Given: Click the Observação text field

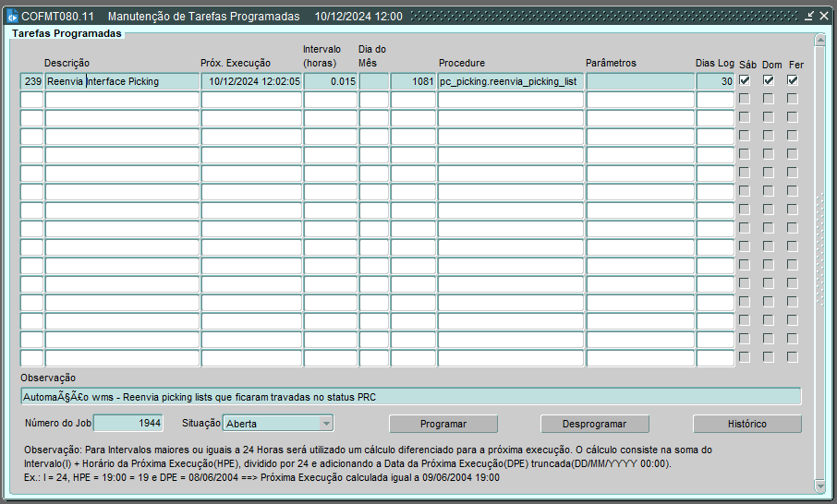Looking at the screenshot, I should [x=410, y=396].
